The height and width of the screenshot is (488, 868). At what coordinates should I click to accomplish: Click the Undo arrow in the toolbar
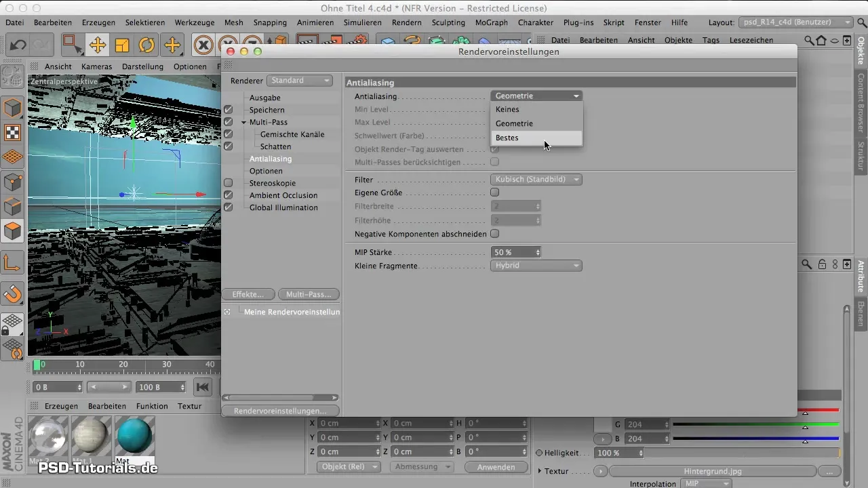pyautogui.click(x=18, y=45)
